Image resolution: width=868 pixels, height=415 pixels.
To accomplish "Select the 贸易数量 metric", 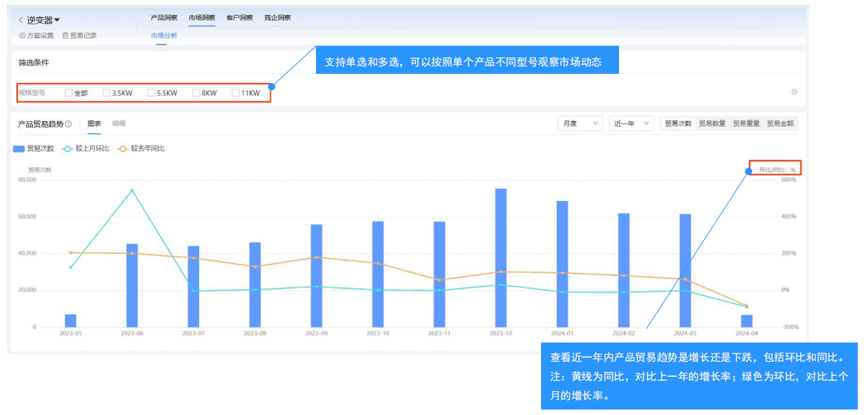I will coord(712,123).
